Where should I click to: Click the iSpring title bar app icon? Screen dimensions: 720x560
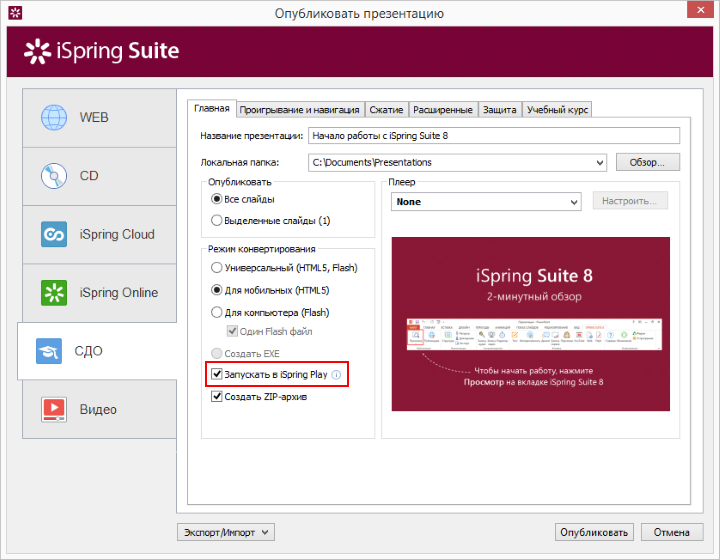coord(15,13)
